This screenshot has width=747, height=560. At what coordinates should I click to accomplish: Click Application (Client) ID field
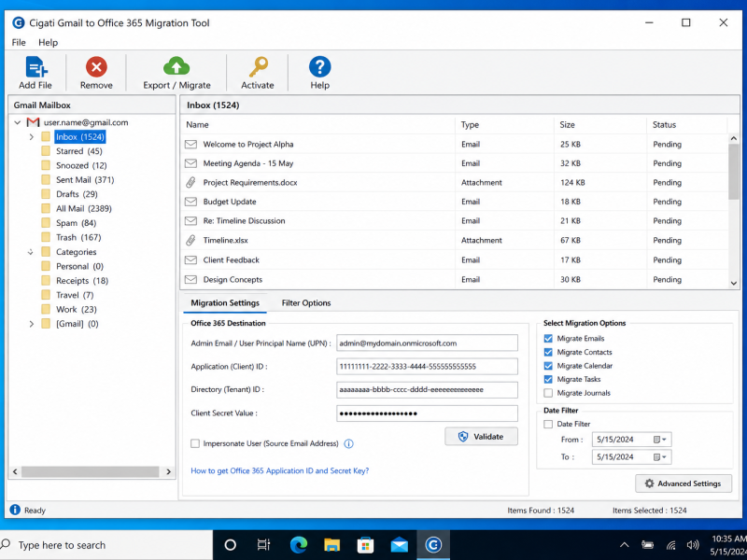[x=427, y=366]
